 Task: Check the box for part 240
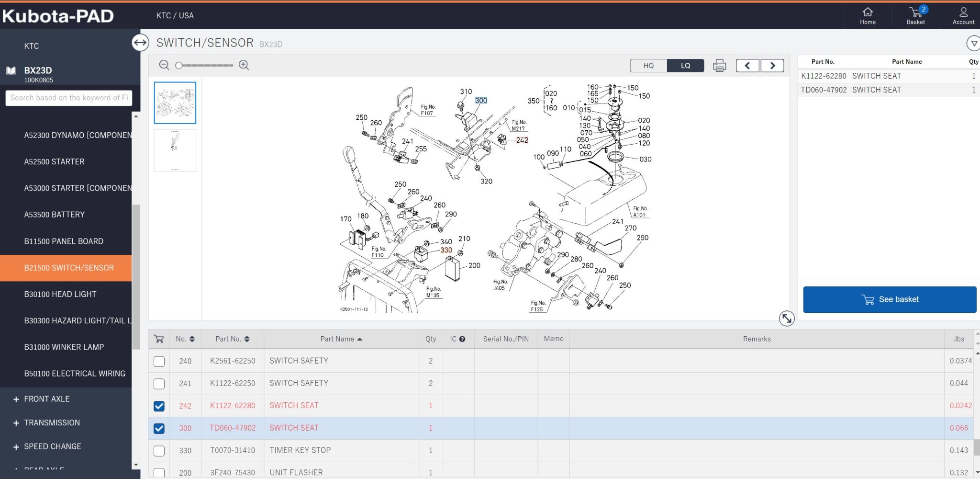(x=159, y=361)
